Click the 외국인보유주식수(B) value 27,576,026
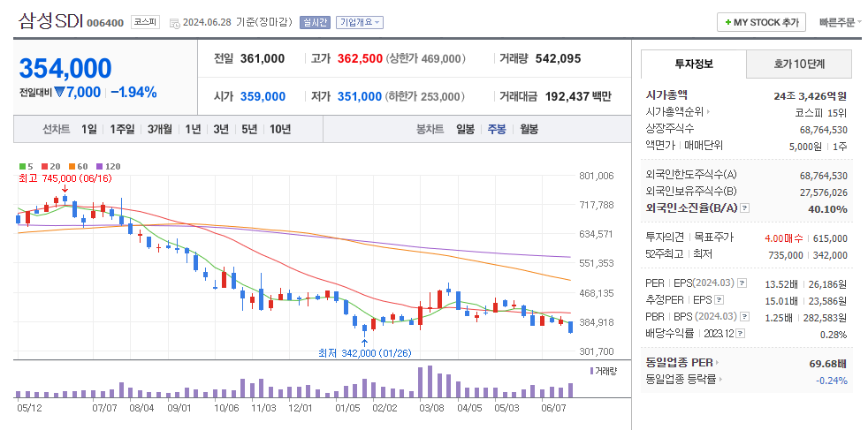The width and height of the screenshot is (868, 430). [x=824, y=192]
